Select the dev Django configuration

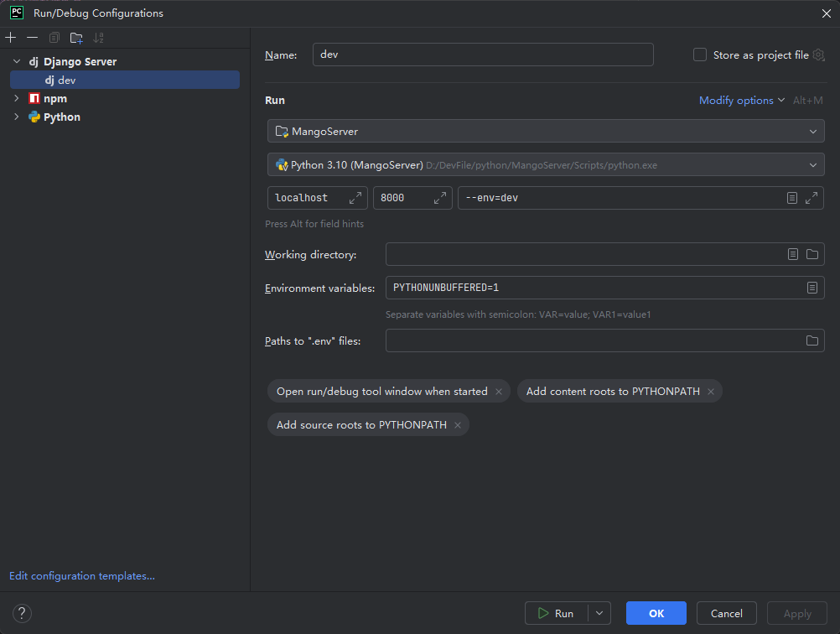pos(67,81)
